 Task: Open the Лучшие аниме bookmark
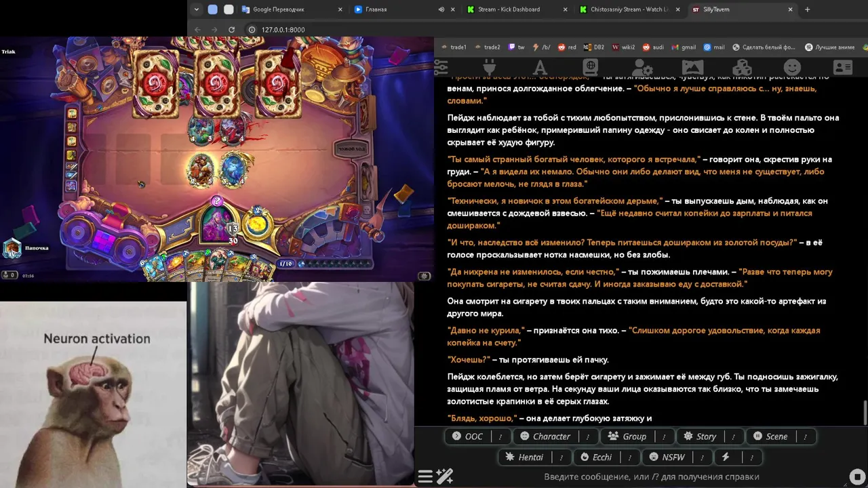829,47
